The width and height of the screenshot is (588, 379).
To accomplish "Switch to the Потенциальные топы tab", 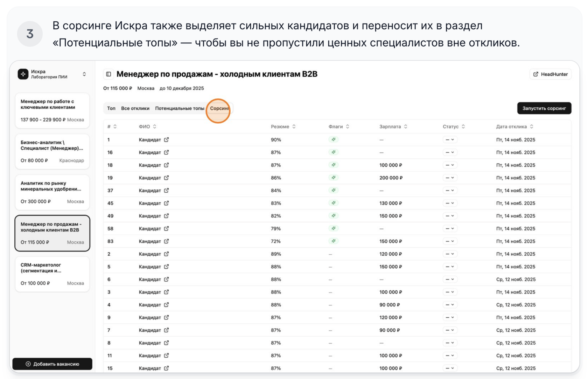I will click(180, 109).
